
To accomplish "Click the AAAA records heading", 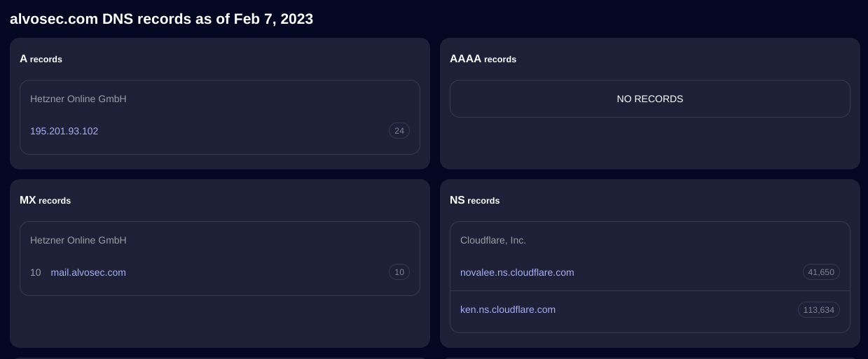I will click(x=483, y=59).
